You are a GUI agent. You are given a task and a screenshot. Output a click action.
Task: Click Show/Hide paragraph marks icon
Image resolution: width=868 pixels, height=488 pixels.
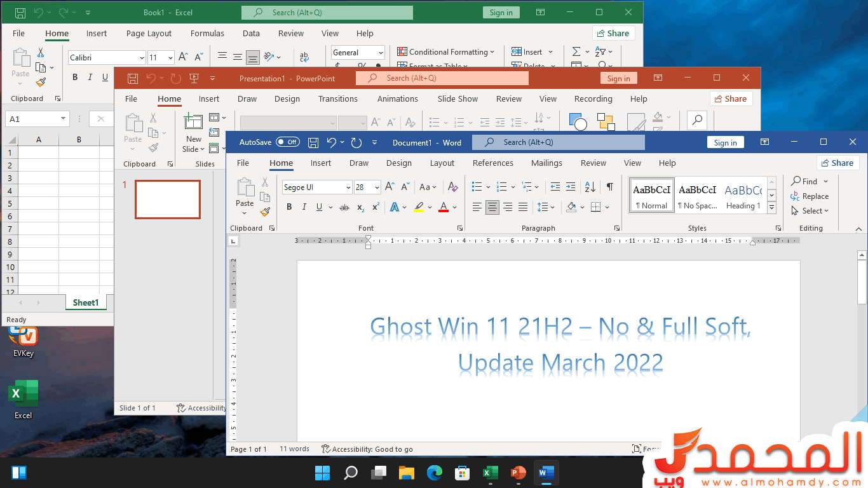coord(609,187)
